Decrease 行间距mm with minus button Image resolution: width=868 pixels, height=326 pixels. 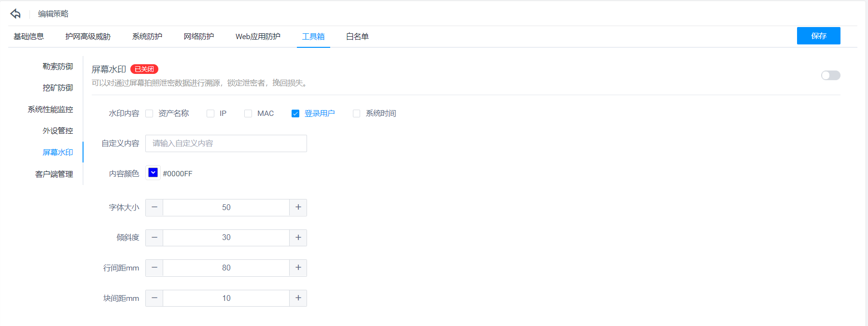[154, 268]
